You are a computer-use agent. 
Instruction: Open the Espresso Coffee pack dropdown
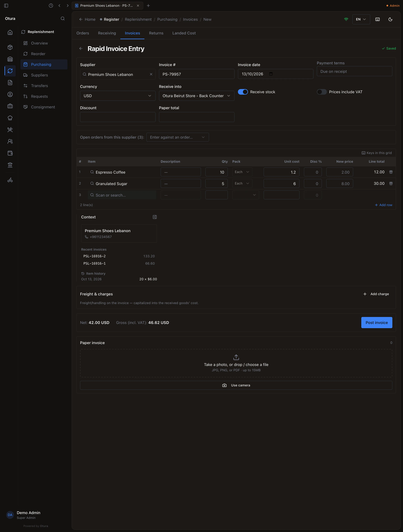click(x=242, y=172)
